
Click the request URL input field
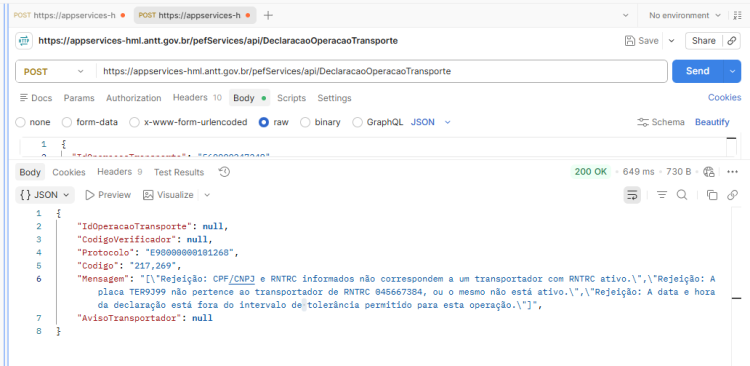pos(382,71)
